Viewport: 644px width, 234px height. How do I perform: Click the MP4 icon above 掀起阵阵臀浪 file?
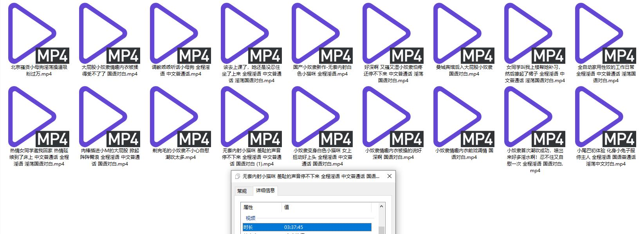pyautogui.click(x=110, y=116)
